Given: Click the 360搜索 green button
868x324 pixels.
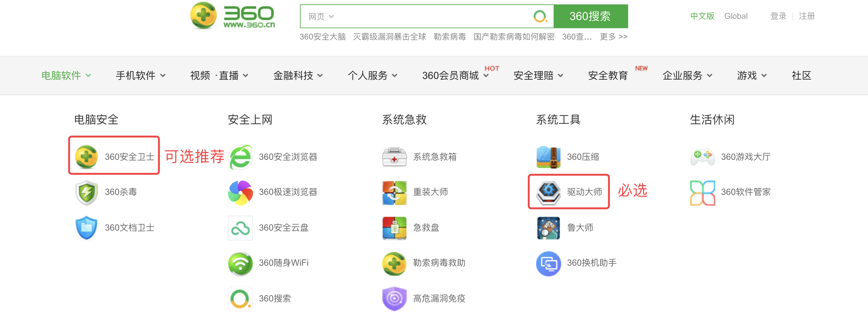Looking at the screenshot, I should (x=590, y=16).
